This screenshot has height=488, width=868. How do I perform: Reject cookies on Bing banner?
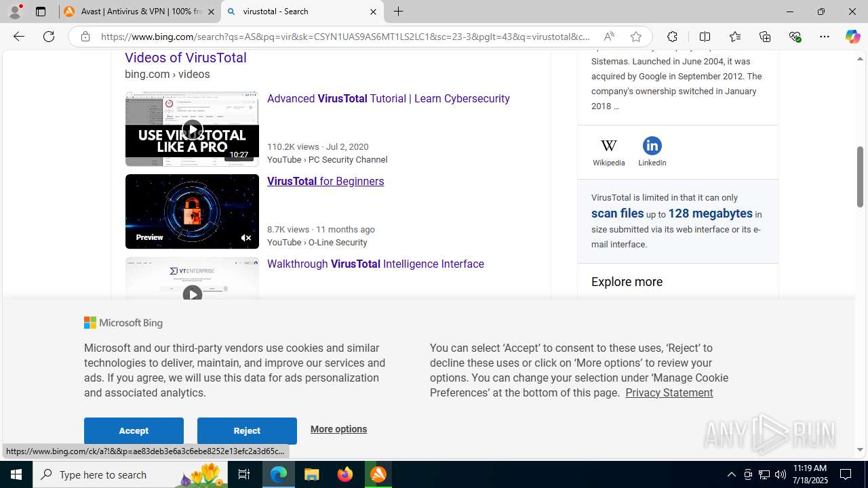click(x=247, y=430)
